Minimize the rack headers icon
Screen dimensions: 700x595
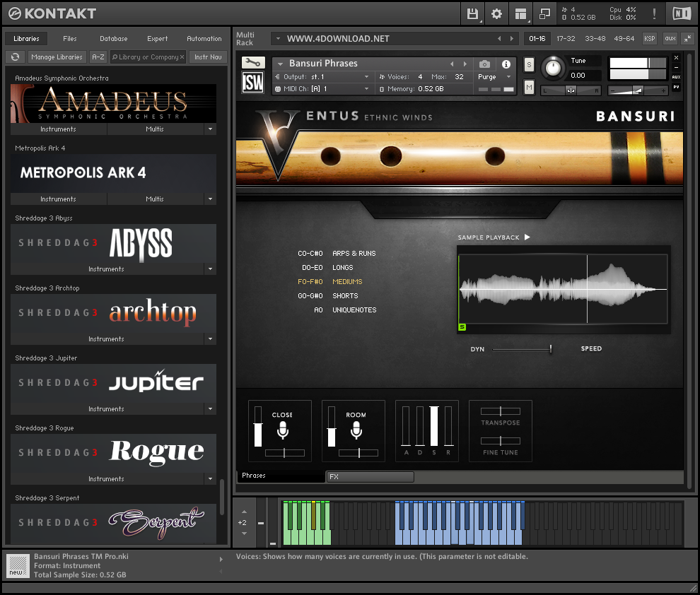(x=687, y=39)
